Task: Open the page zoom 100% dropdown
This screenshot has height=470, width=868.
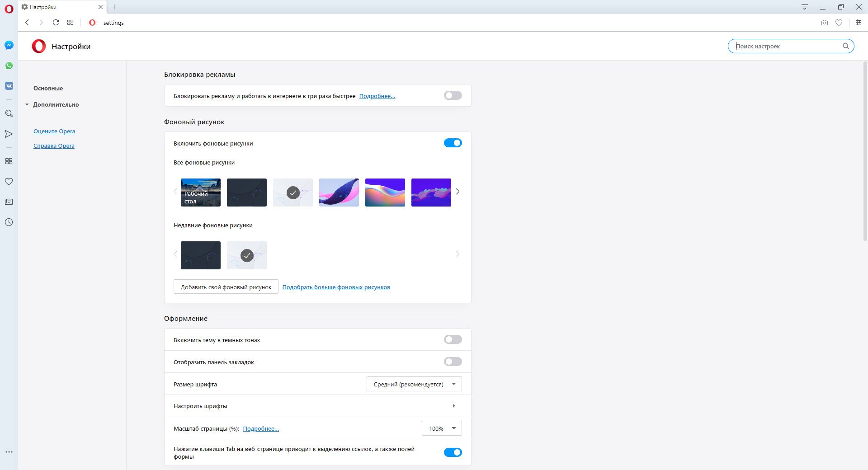Action: tap(441, 428)
